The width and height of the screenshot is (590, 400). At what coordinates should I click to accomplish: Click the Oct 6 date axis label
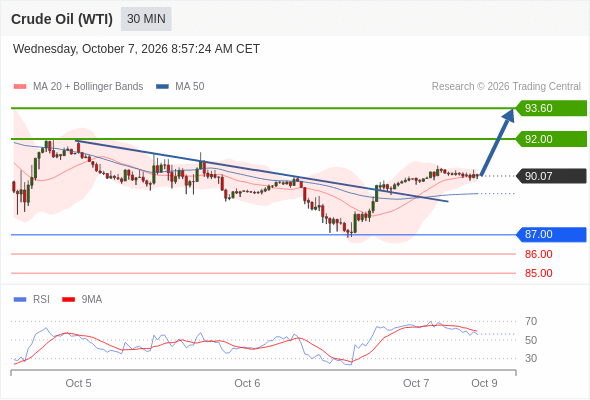(x=247, y=383)
